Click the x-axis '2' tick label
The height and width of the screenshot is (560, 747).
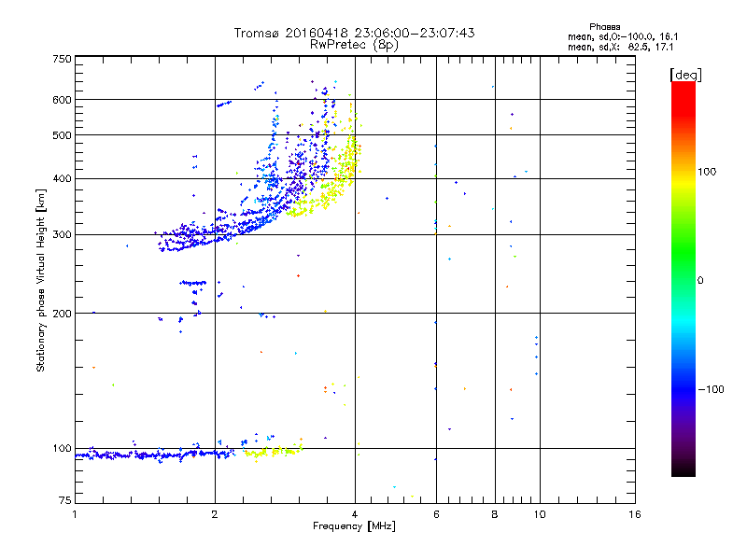(x=215, y=514)
